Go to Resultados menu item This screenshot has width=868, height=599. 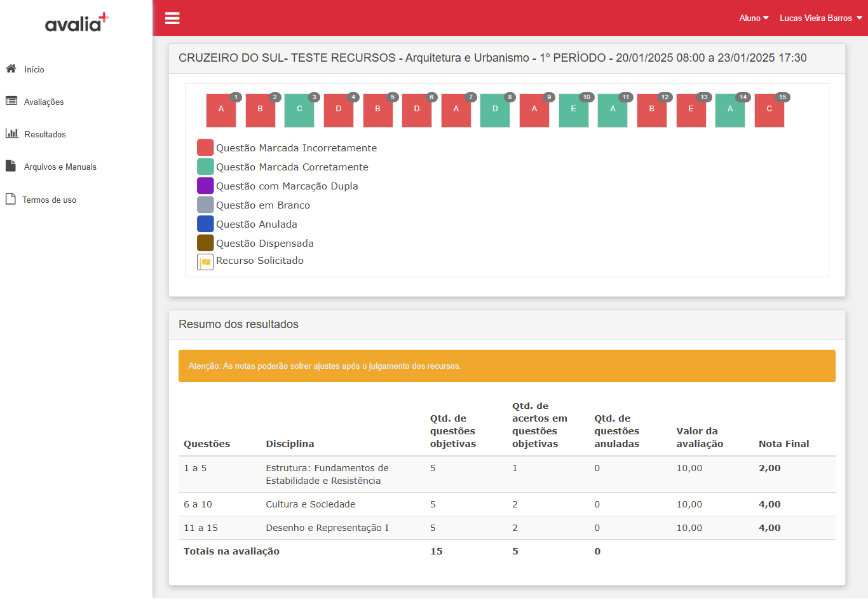coord(45,134)
